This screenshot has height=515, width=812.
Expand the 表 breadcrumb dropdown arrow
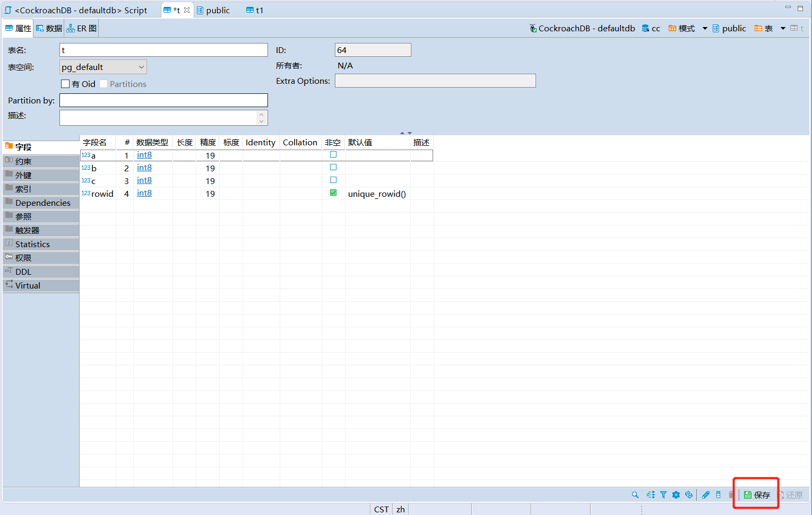[x=783, y=29]
